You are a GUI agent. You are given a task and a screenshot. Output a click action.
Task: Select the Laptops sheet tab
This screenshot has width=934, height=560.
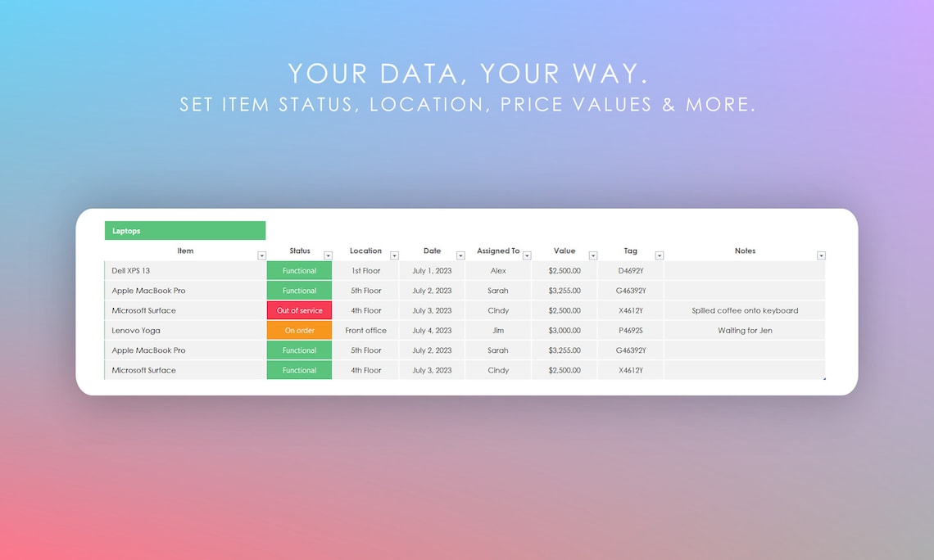tap(184, 230)
